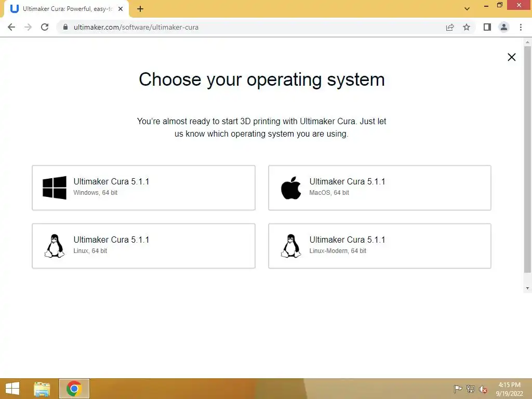Download Ultimaker Cura 5.1.1 for Linux, 64 bit
The width and height of the screenshot is (532, 399).
143,246
